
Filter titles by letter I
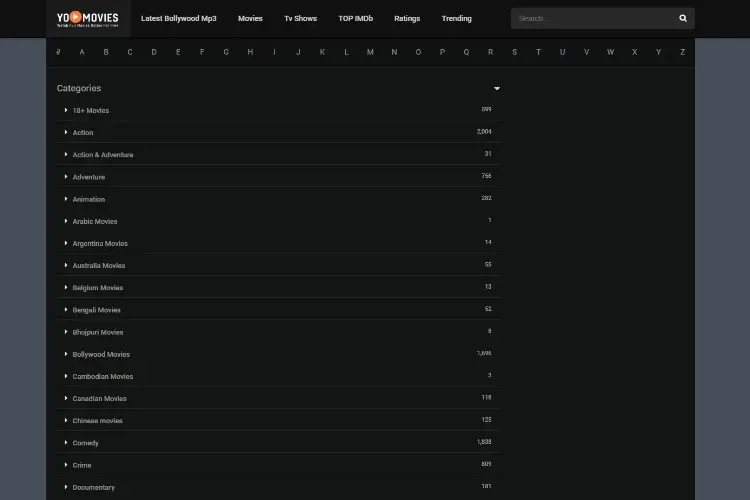click(274, 52)
